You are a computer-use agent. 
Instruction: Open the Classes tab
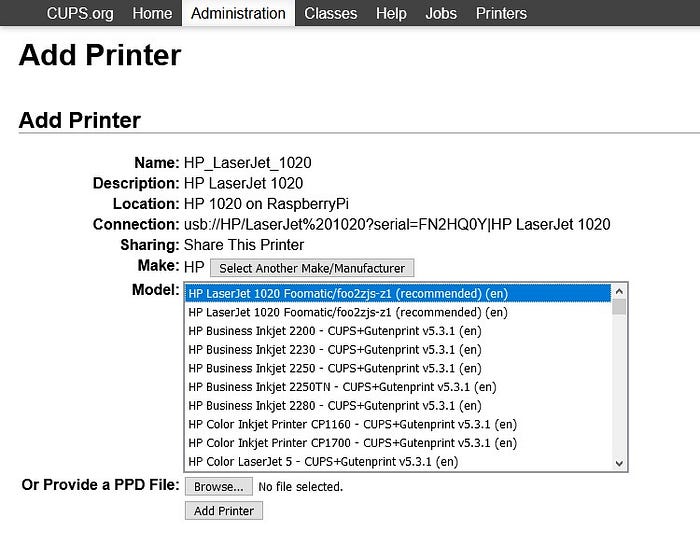331,13
